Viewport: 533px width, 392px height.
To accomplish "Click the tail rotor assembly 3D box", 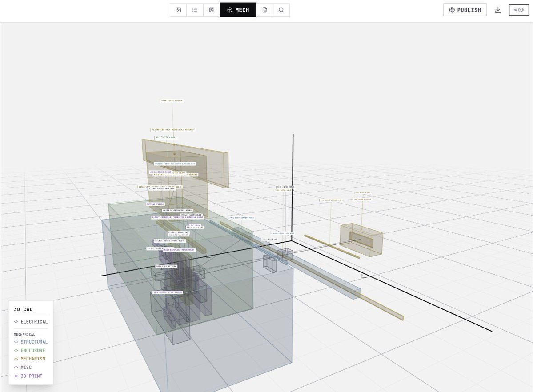I will (362, 240).
